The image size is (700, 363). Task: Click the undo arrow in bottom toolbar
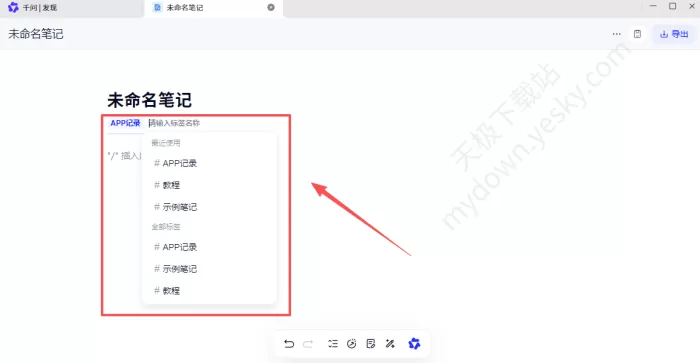[x=289, y=344]
